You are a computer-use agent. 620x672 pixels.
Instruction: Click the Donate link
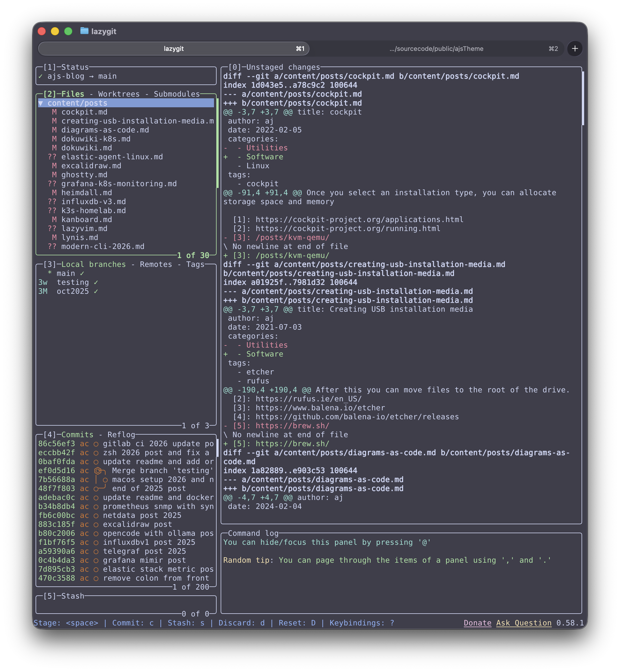[477, 623]
